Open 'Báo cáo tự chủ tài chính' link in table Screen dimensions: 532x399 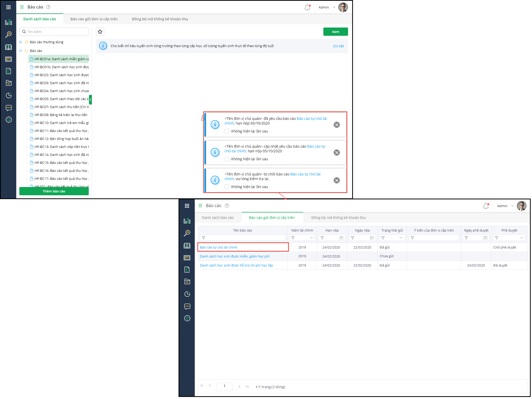[218, 247]
